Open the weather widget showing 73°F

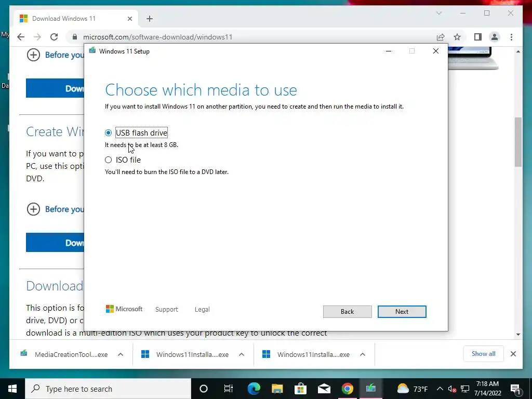pyautogui.click(x=413, y=389)
